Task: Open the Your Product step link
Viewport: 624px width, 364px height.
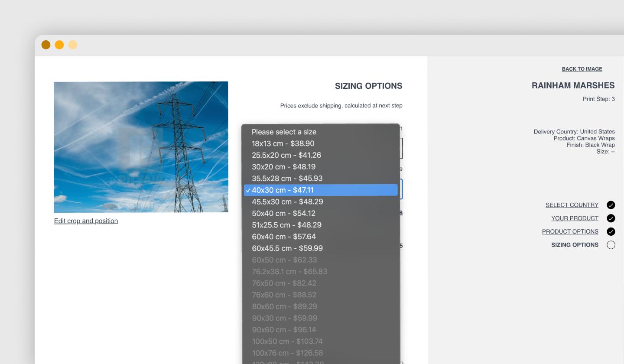Action: 575,218
